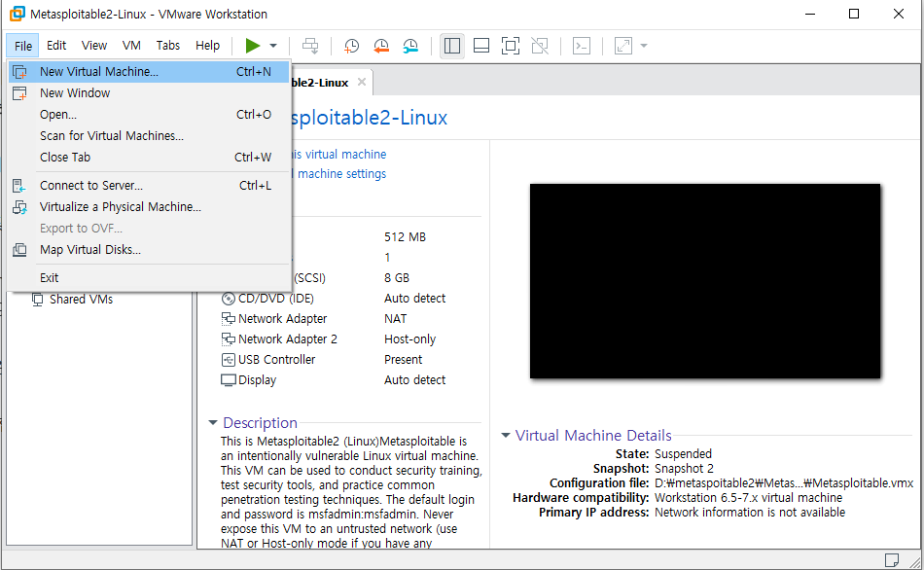Revert to snapshot using the orange arrow clock icon
This screenshot has width=924, height=570.
click(381, 46)
